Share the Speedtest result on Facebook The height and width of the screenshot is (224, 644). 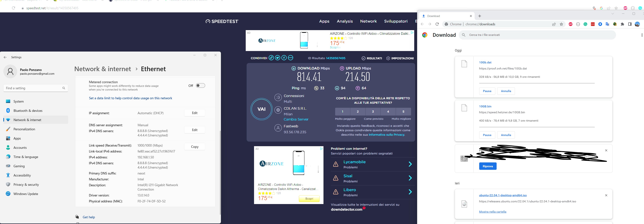coord(284,58)
